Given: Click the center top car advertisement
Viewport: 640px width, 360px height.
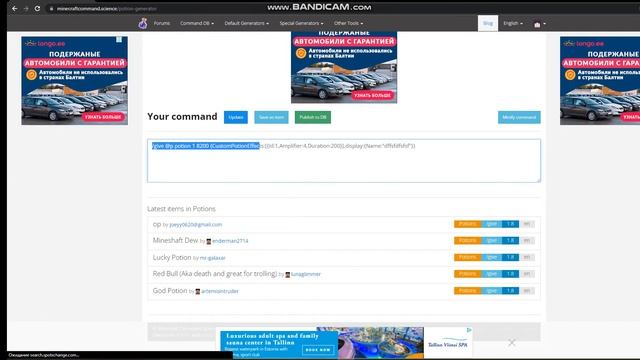Looking at the screenshot, I should (344, 67).
